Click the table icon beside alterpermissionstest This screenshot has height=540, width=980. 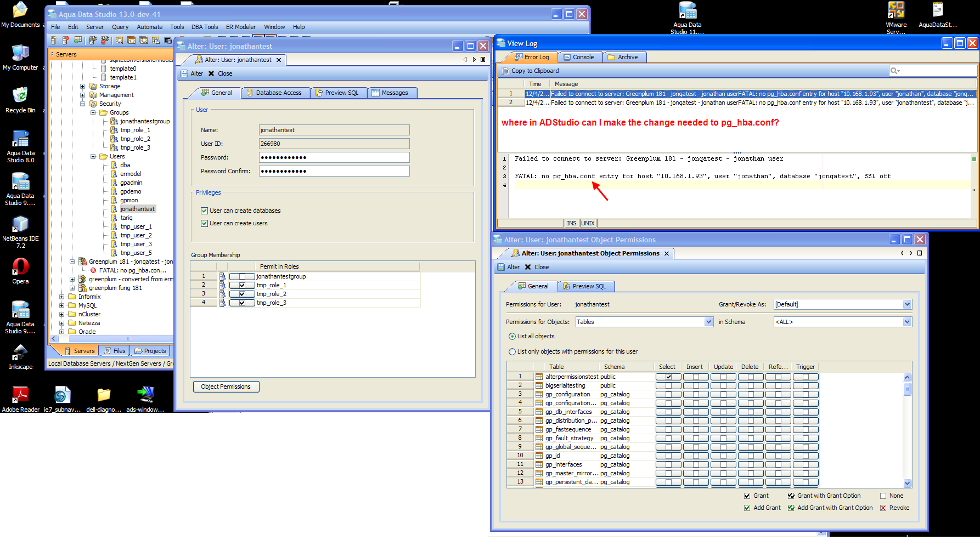pyautogui.click(x=539, y=377)
